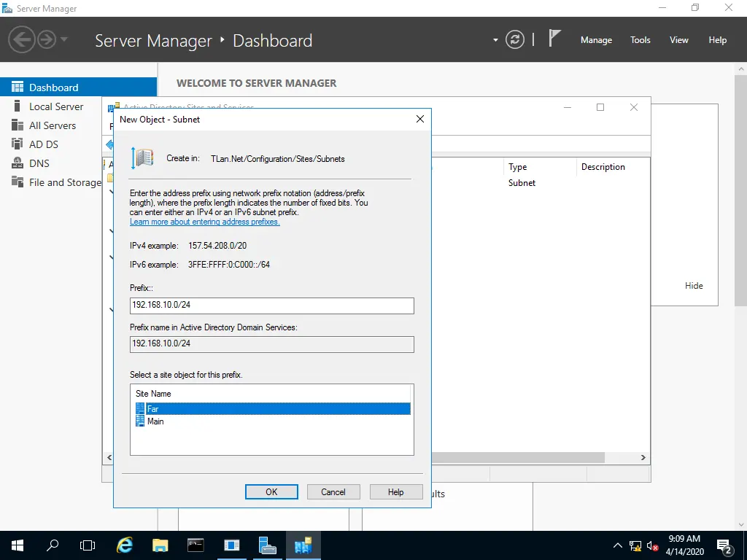Open All Servers in the sidebar

pyautogui.click(x=53, y=125)
